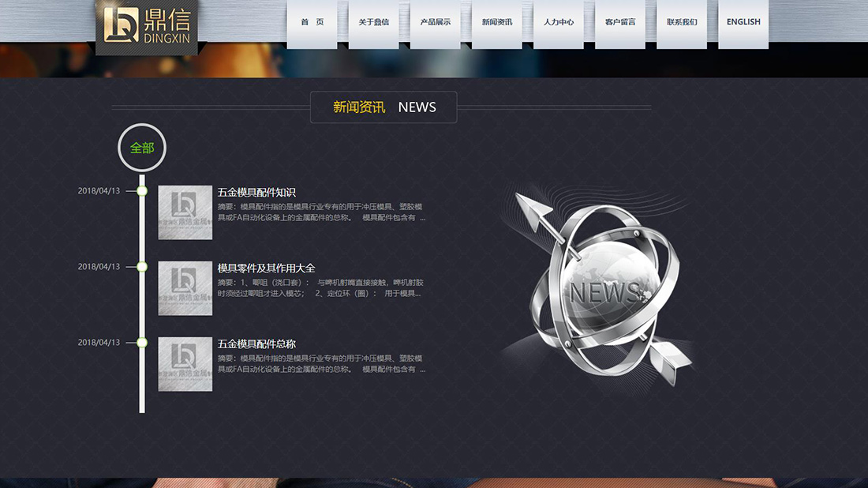
Task: Select the 全部 (All) news filter
Action: 142,147
